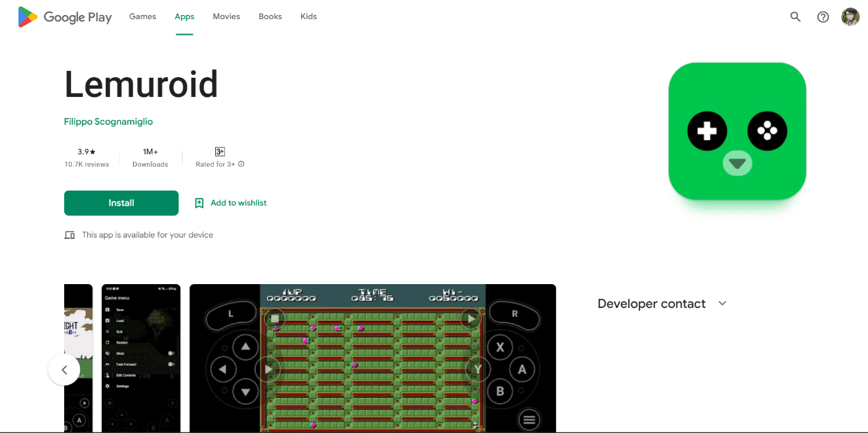Click the device icon beside availability notice
This screenshot has height=433, width=868.
70,235
